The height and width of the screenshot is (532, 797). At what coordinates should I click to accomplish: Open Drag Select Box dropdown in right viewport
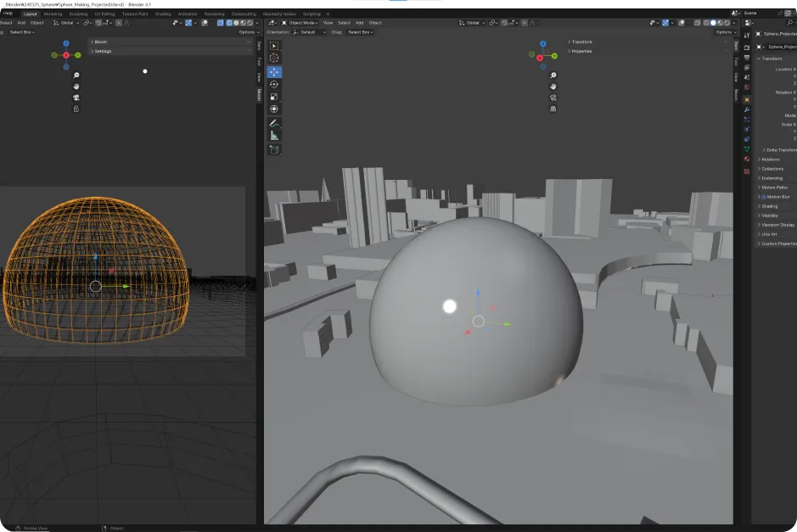361,32
